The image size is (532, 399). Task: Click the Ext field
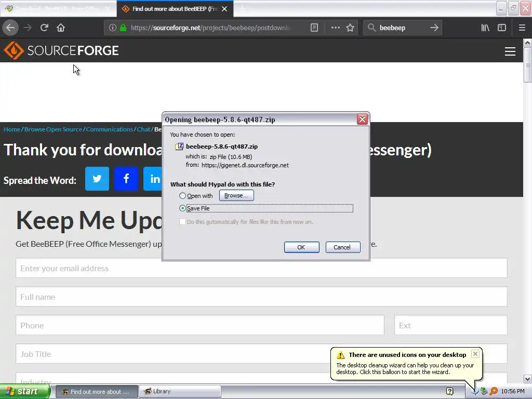point(450,325)
